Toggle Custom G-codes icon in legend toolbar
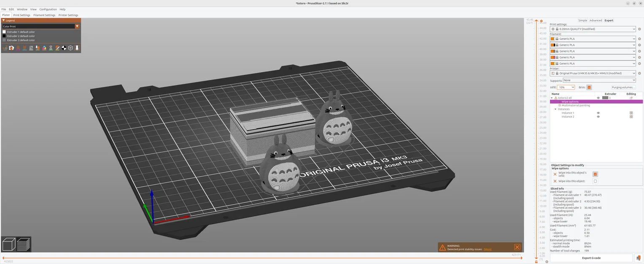 [x=57, y=48]
